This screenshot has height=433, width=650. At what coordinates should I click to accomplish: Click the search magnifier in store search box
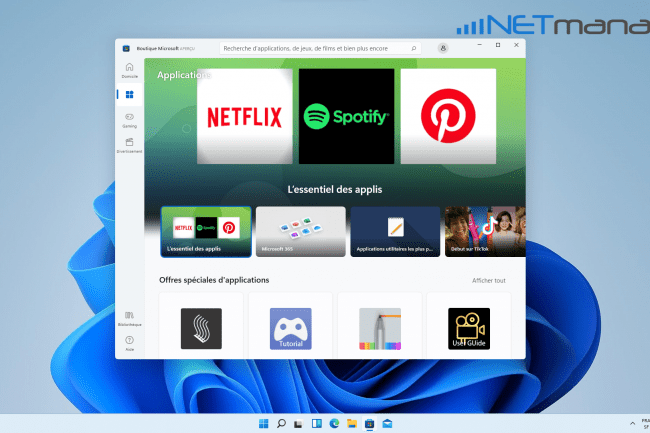click(415, 47)
